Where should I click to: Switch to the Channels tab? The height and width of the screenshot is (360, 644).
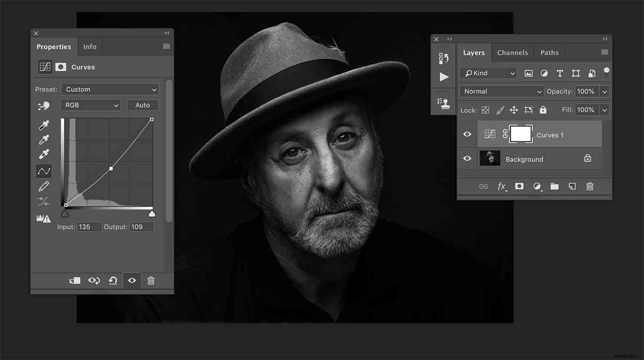pos(512,52)
